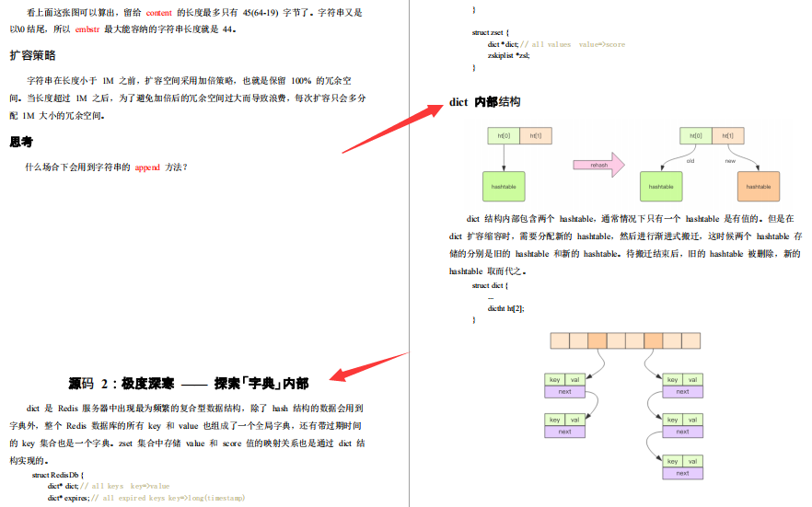Click the line starting "字典外，整个 Redis 数据库"
812x507 pixels.
tap(185, 426)
